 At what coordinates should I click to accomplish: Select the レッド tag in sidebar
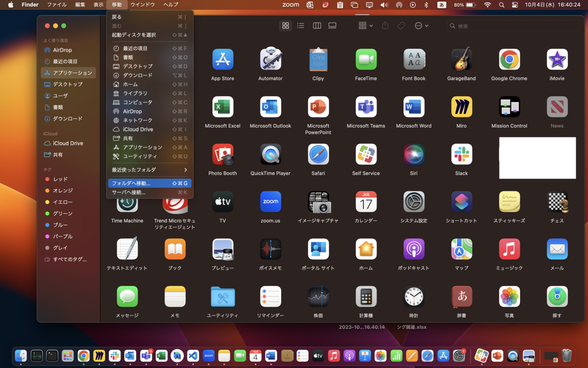(x=68, y=179)
